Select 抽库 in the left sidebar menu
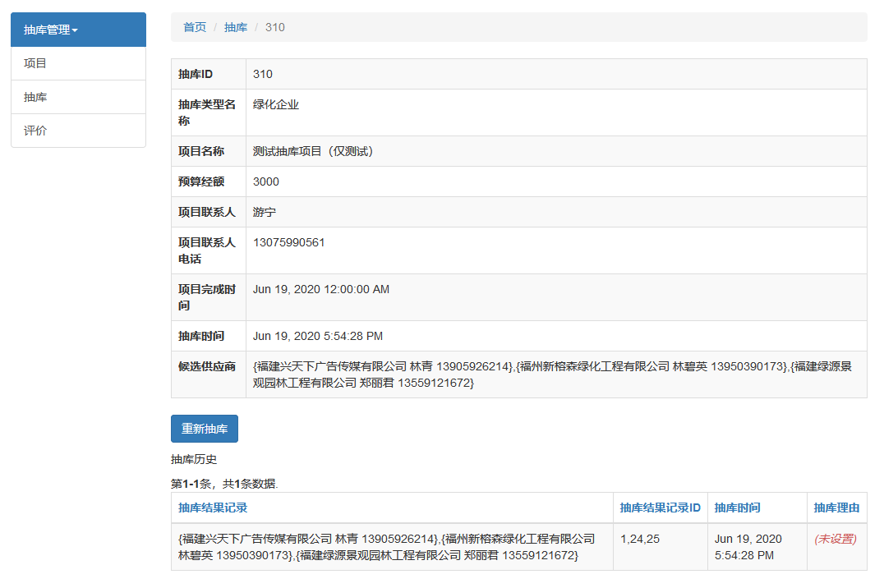The height and width of the screenshot is (588, 884). [x=35, y=97]
